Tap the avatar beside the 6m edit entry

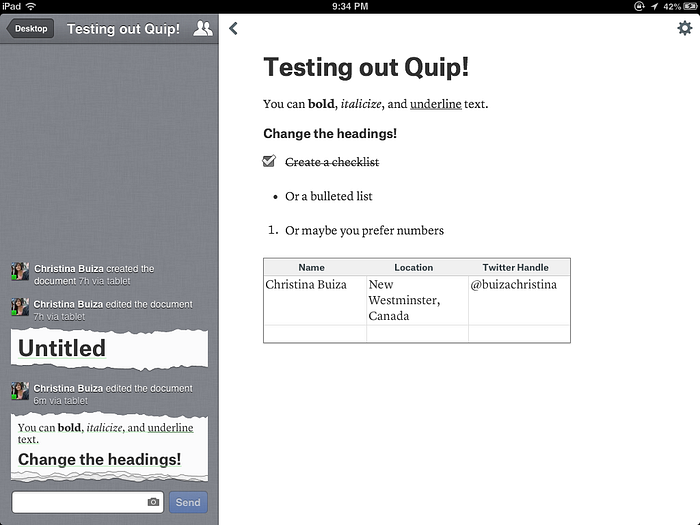pyautogui.click(x=20, y=391)
